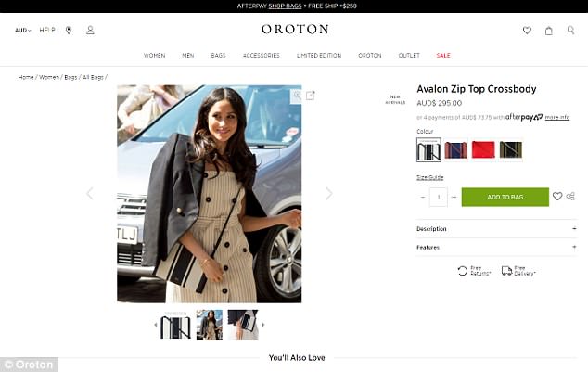Click the HELP link
Image resolution: width=588 pixels, height=372 pixels.
point(47,30)
